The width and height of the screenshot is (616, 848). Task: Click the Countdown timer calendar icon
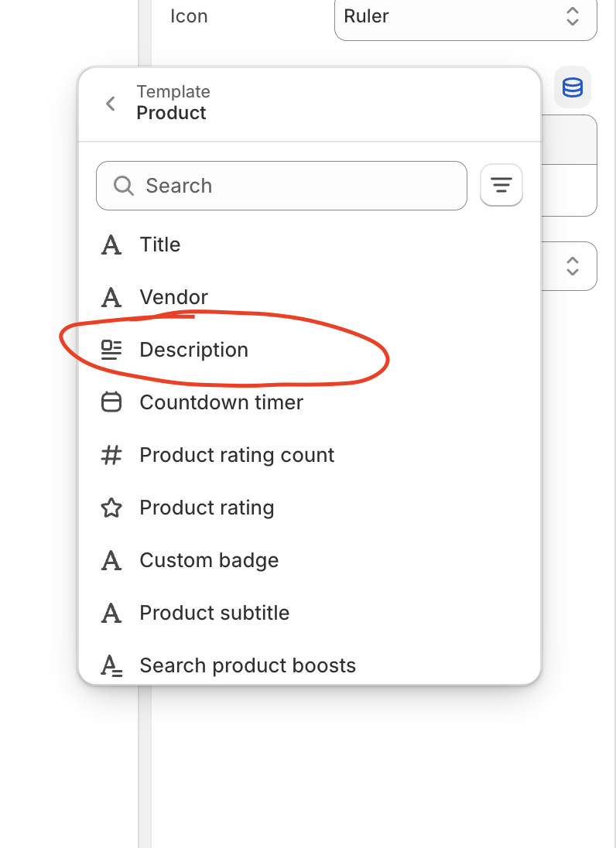click(x=112, y=402)
